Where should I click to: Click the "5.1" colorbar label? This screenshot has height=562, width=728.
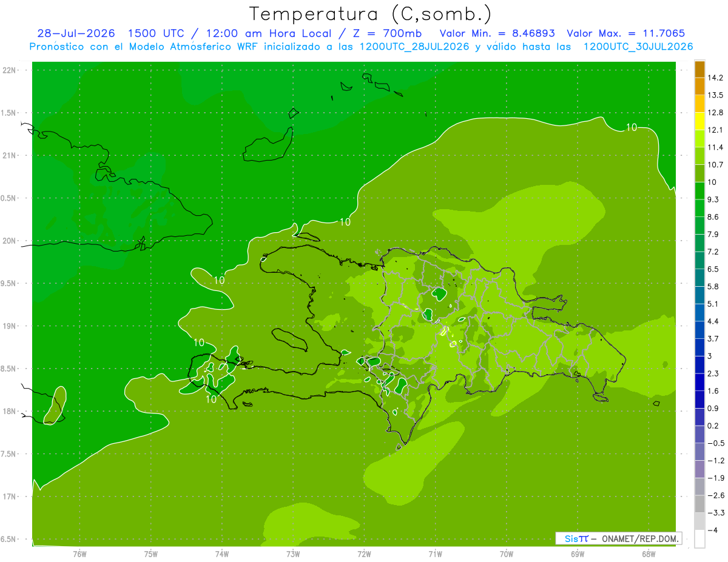tap(714, 304)
